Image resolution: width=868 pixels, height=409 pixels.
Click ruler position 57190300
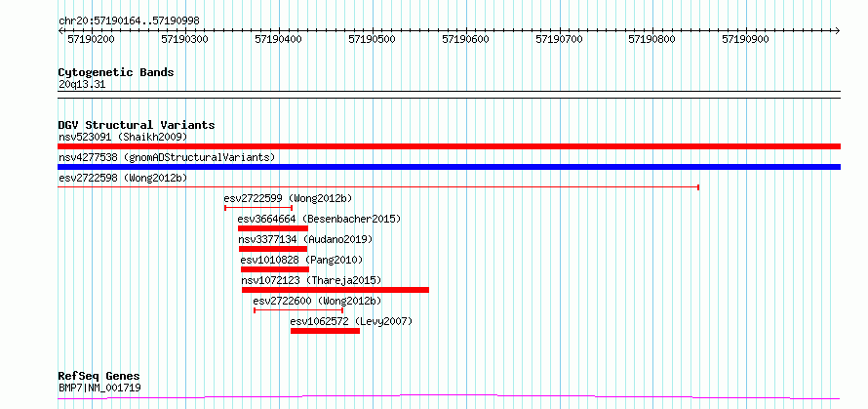click(184, 39)
